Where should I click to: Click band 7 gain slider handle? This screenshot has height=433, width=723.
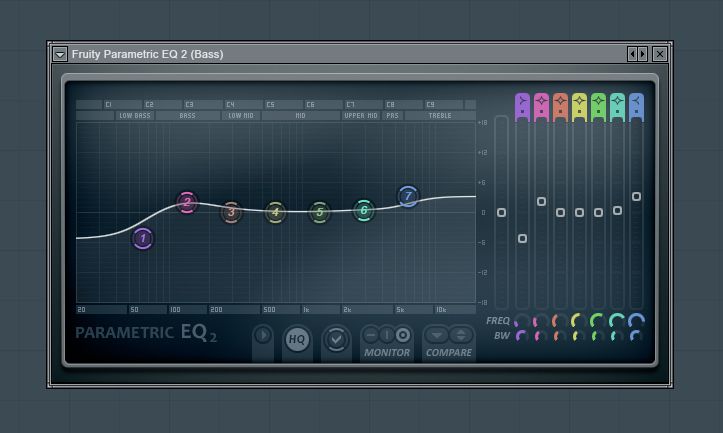[x=636, y=197]
